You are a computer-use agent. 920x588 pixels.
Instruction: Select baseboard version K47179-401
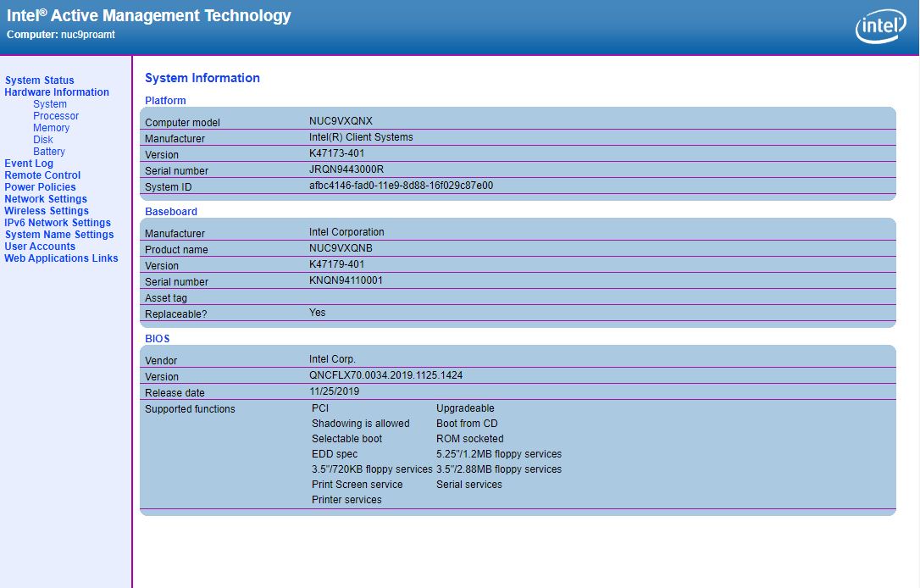337,264
